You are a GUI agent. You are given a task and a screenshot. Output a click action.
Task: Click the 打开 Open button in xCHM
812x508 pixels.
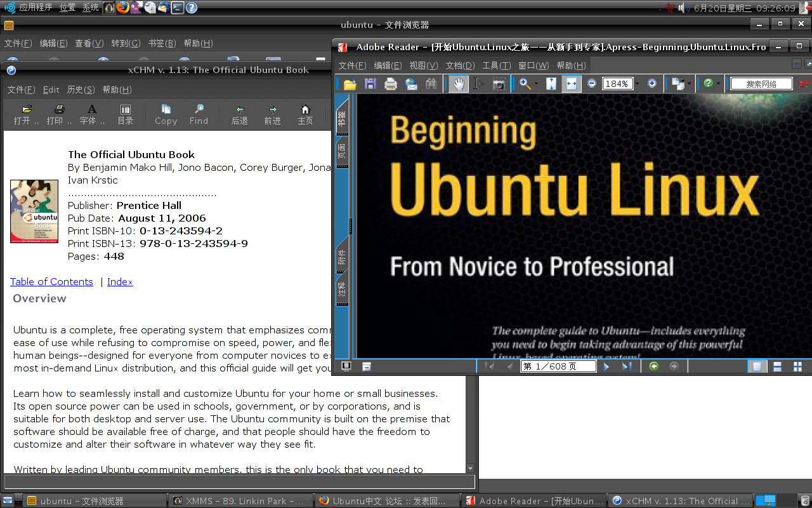[26, 115]
